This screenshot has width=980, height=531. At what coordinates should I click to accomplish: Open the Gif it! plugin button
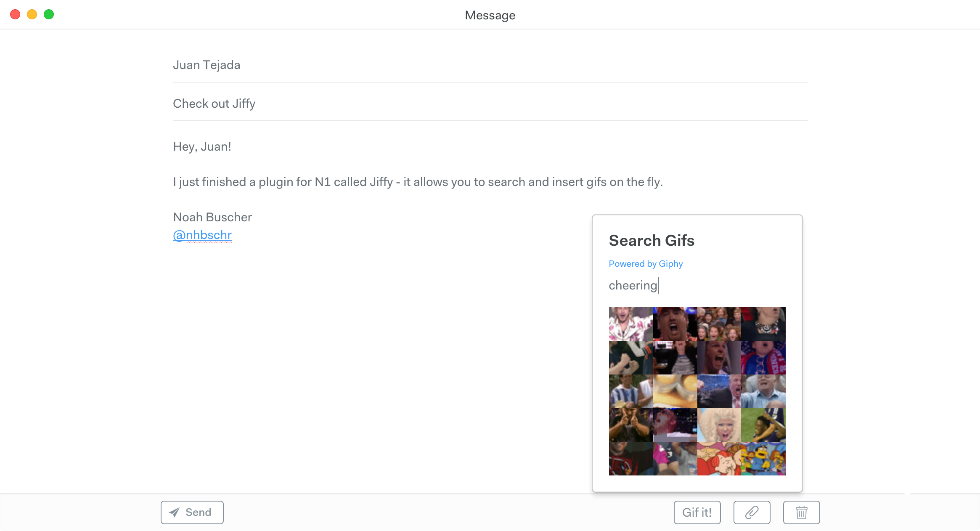click(x=697, y=512)
